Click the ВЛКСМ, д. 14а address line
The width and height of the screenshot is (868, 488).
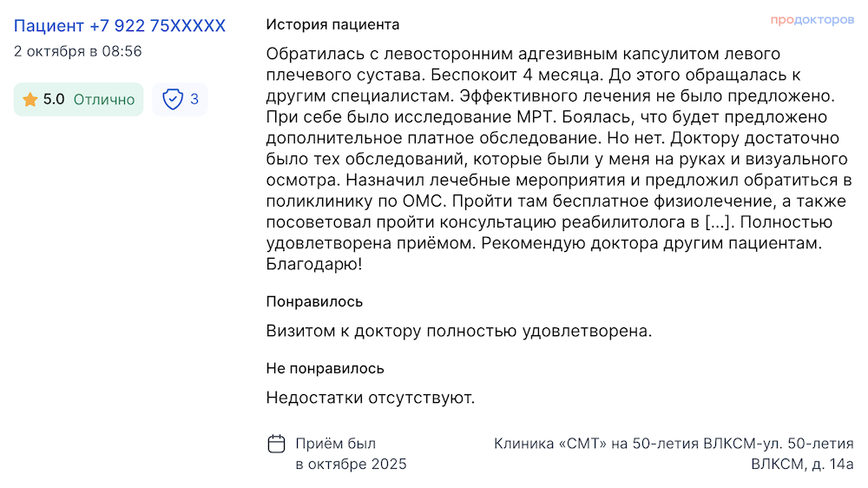coord(802,464)
